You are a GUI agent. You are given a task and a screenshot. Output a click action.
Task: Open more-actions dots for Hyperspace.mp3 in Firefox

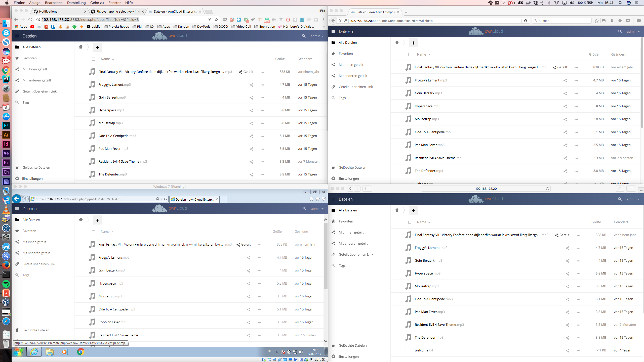576,107
